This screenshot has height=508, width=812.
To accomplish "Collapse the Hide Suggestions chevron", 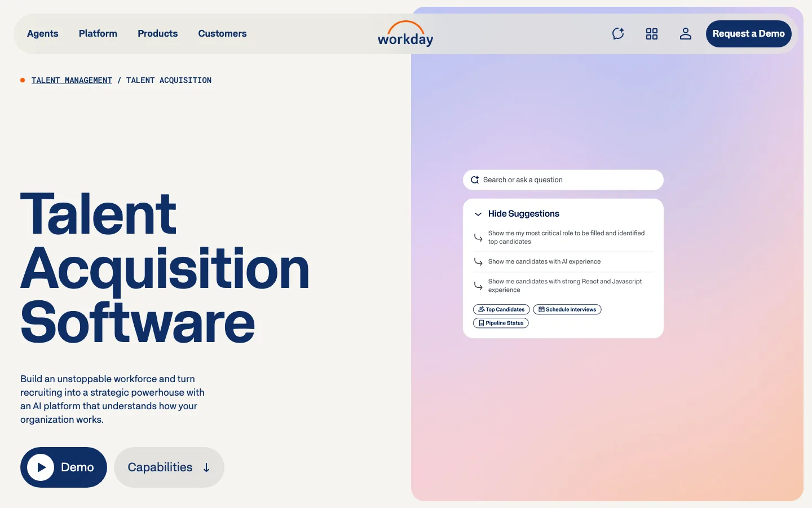I will coord(478,214).
